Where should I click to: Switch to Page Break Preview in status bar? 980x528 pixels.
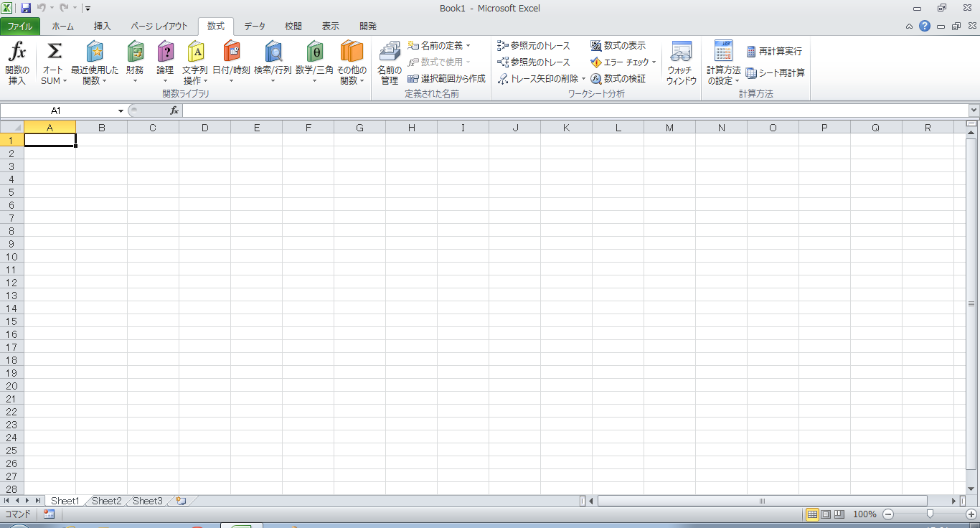(x=839, y=514)
